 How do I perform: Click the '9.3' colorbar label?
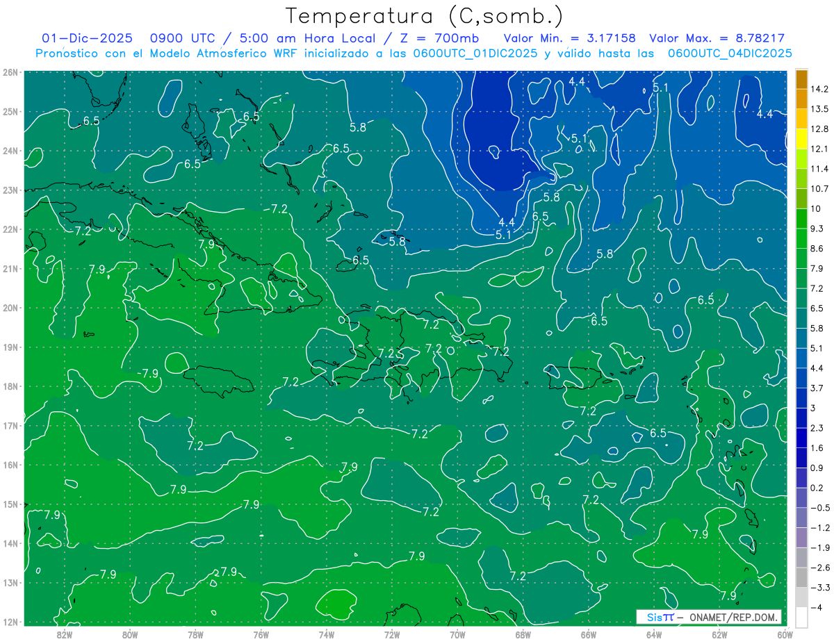[818, 229]
